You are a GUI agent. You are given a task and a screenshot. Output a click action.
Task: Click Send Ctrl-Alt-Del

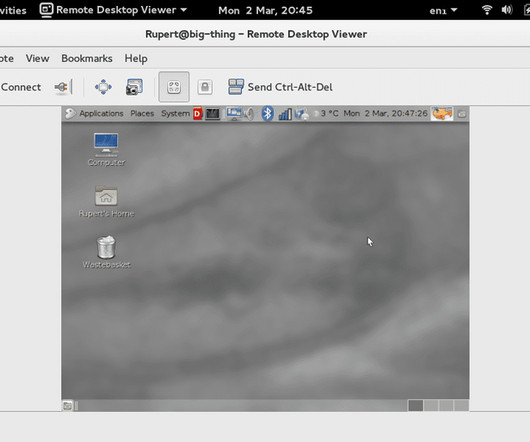point(280,87)
